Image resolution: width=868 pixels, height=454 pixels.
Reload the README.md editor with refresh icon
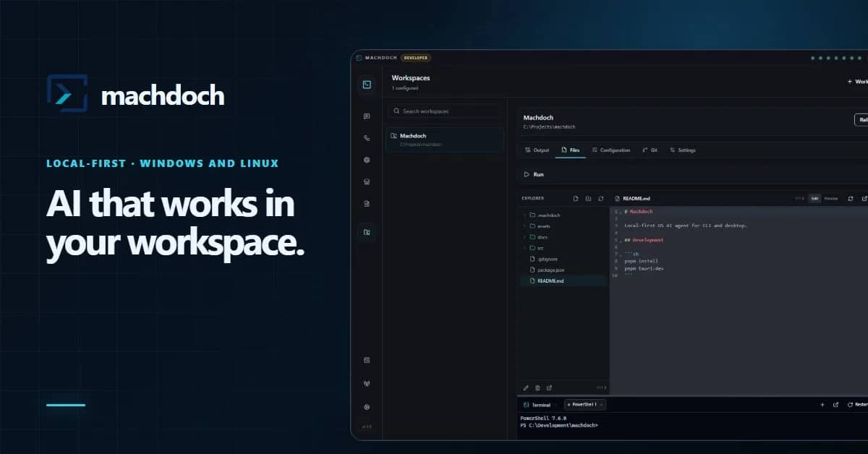(851, 198)
